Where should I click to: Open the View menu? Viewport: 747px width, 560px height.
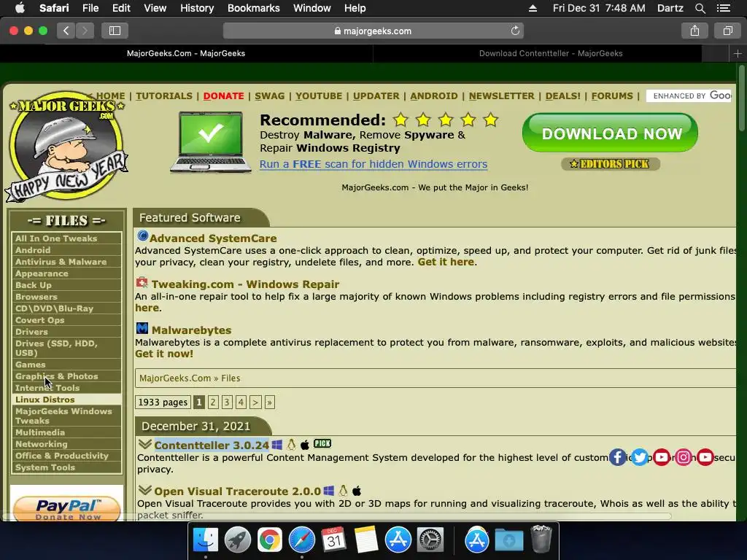click(155, 8)
